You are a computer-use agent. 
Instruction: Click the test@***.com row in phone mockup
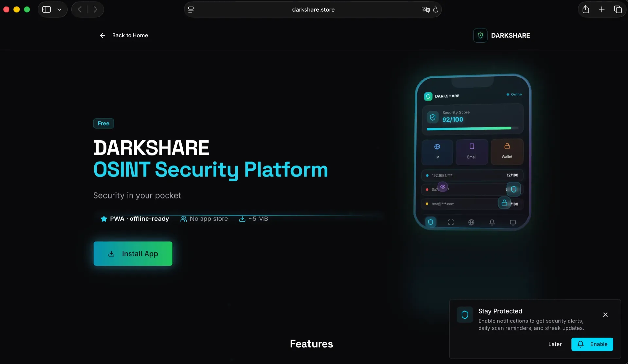472,204
